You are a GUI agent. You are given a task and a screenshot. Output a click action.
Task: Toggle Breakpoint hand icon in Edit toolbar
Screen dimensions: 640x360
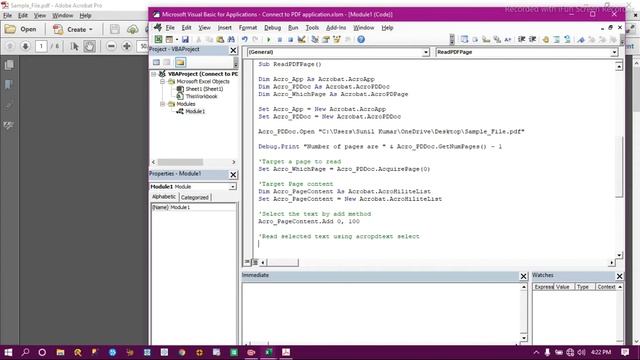(546, 40)
